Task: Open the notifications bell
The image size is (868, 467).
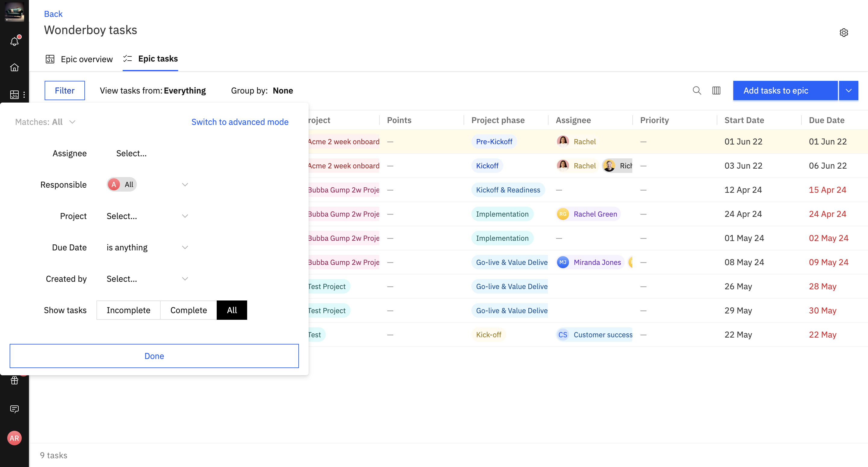Action: [14, 41]
